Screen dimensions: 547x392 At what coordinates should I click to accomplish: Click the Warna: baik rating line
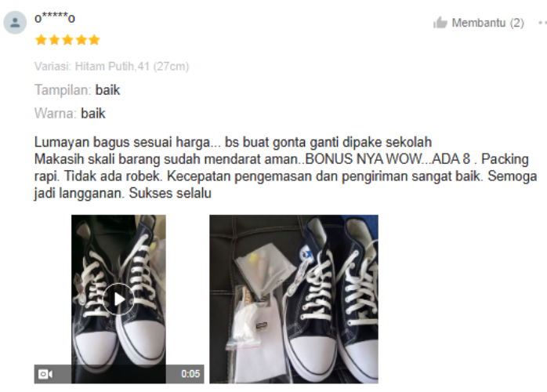[x=70, y=114]
